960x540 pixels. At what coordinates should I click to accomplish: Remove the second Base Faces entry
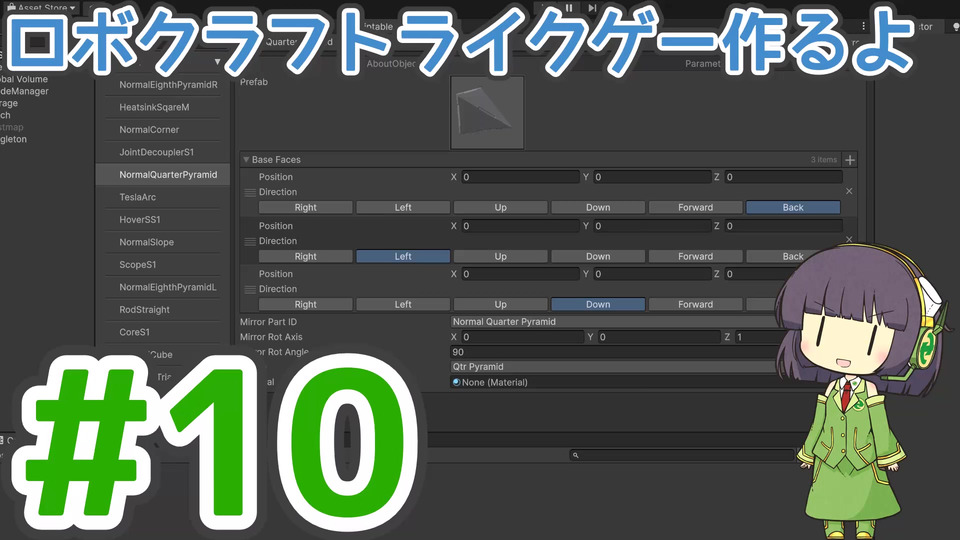[849, 239]
